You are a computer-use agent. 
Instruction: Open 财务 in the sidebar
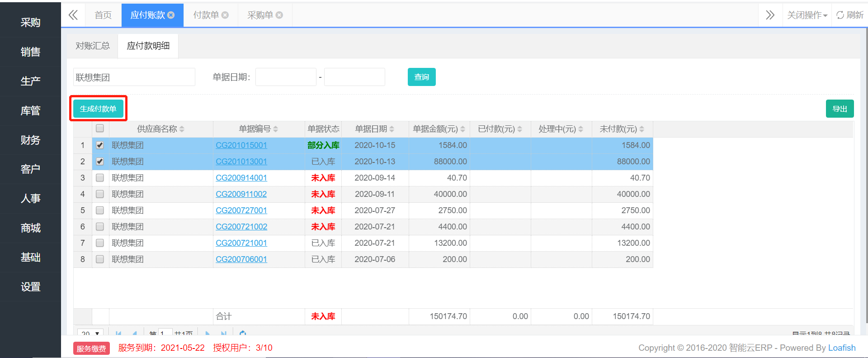pyautogui.click(x=30, y=140)
